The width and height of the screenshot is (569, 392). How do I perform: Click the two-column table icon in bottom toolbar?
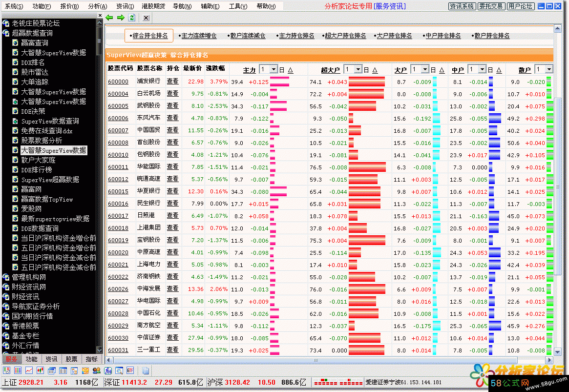(x=63, y=370)
